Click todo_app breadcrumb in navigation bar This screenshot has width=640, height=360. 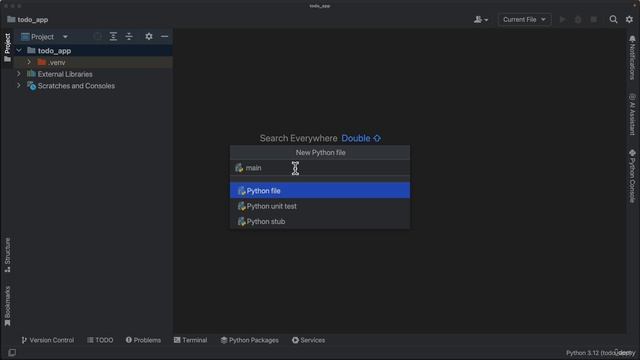click(28, 20)
